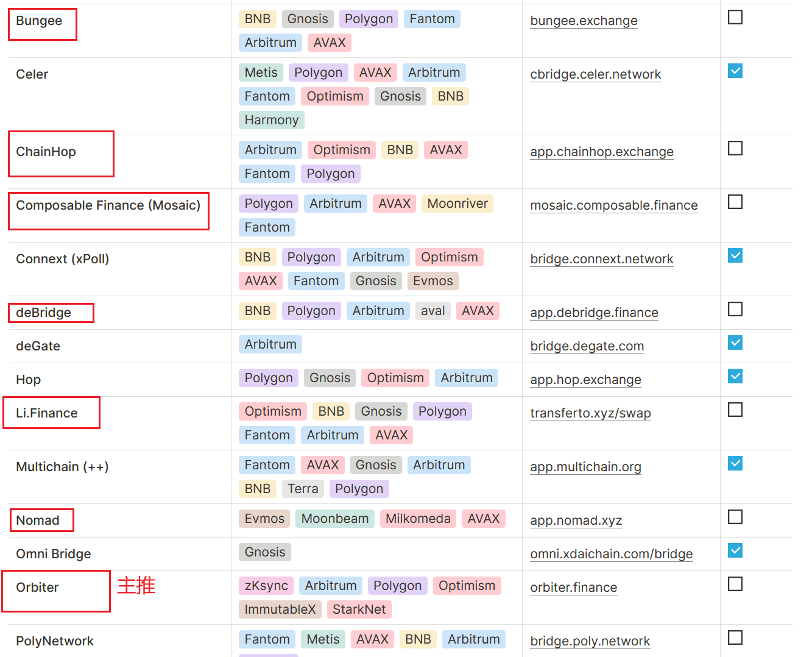Uncheck the Celer row checkbox
This screenshot has width=812, height=657.
click(x=735, y=71)
